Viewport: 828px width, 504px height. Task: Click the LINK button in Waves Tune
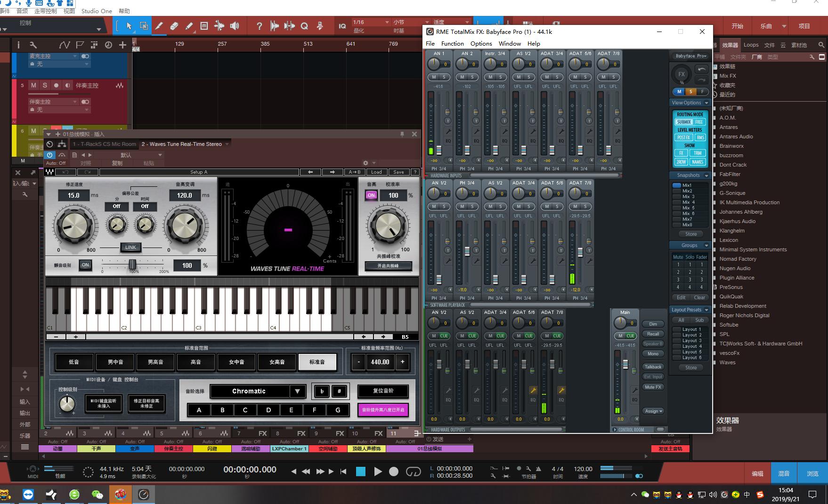tap(130, 247)
